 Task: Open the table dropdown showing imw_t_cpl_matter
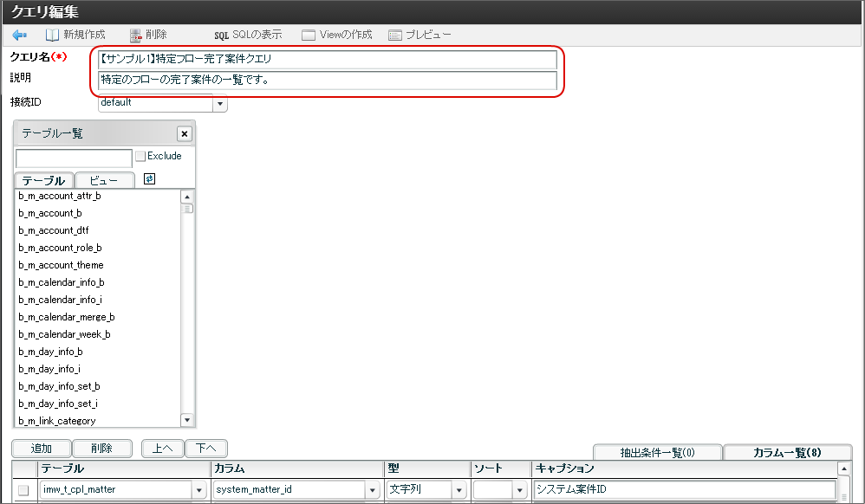tap(200, 488)
